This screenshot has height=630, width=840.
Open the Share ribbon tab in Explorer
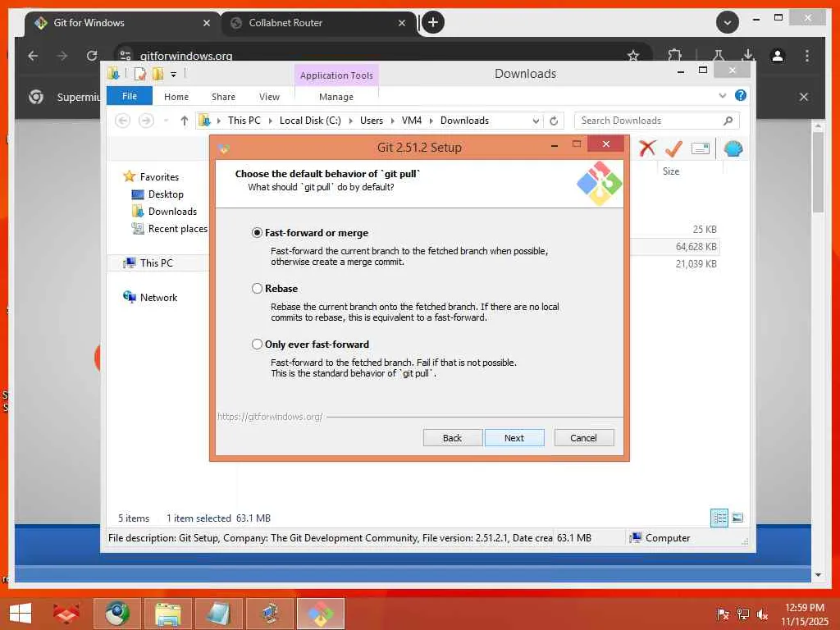[223, 97]
